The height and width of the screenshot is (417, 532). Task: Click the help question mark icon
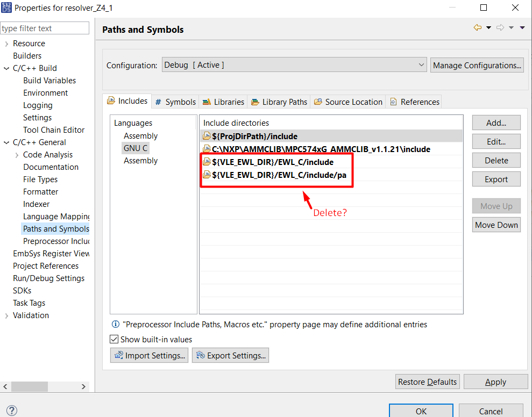click(11, 411)
